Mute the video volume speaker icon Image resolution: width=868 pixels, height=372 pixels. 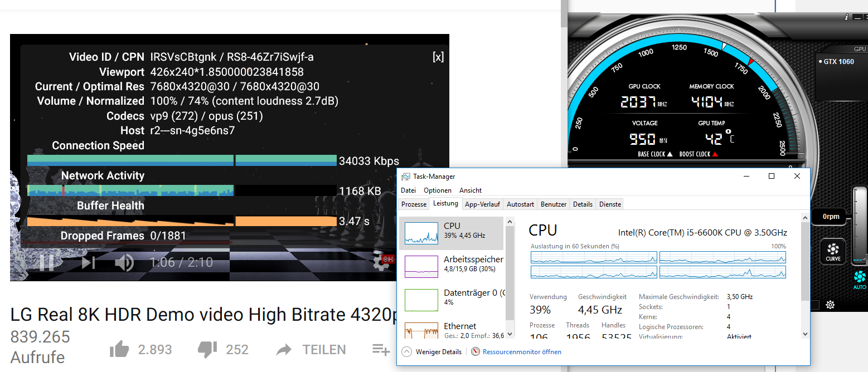tap(124, 262)
